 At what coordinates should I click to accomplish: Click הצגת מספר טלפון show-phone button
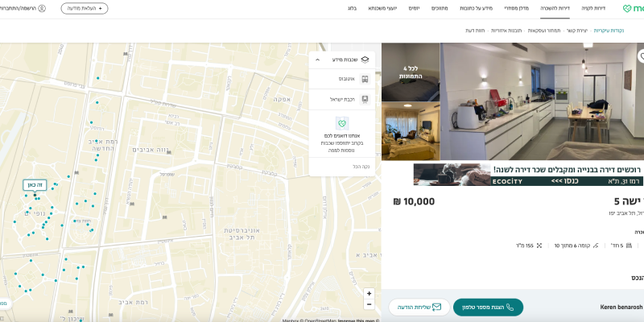[488, 308]
